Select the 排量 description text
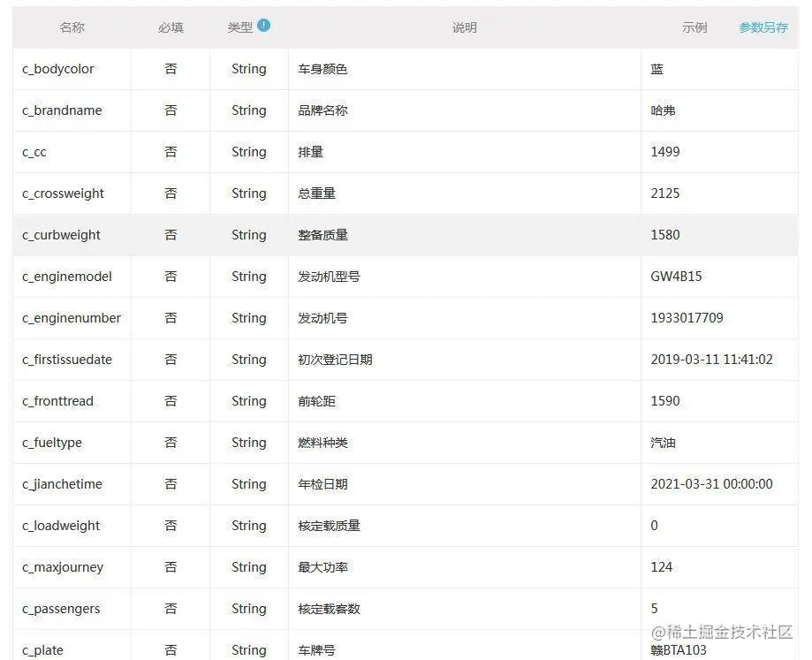This screenshot has height=660, width=812. [x=311, y=152]
